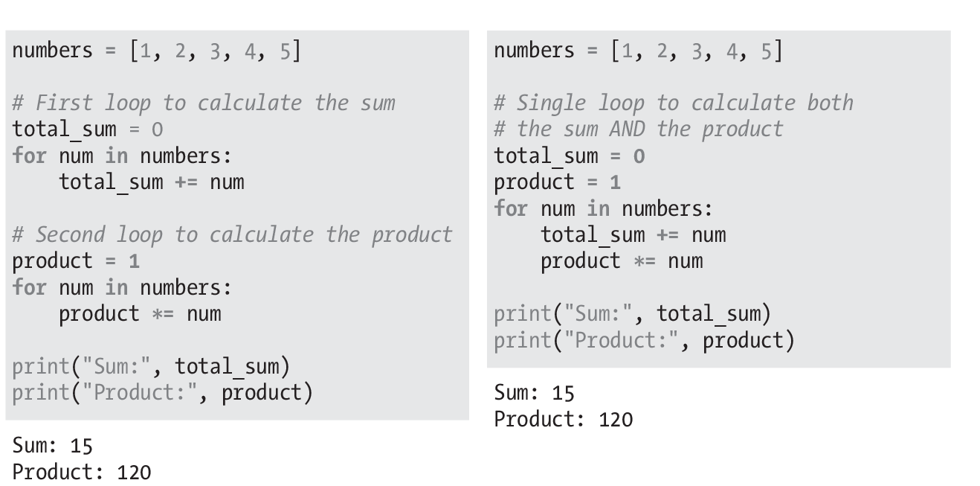980x486 pixels.
Task: Click the "Sum: 15" output under the left block
Action: pyautogui.click(x=53, y=446)
